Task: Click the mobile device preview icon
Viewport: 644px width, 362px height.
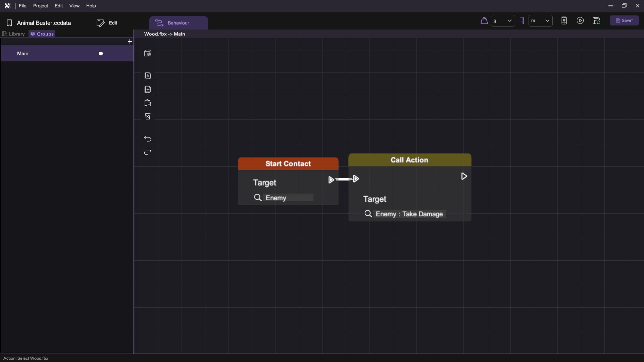Action: (x=564, y=21)
